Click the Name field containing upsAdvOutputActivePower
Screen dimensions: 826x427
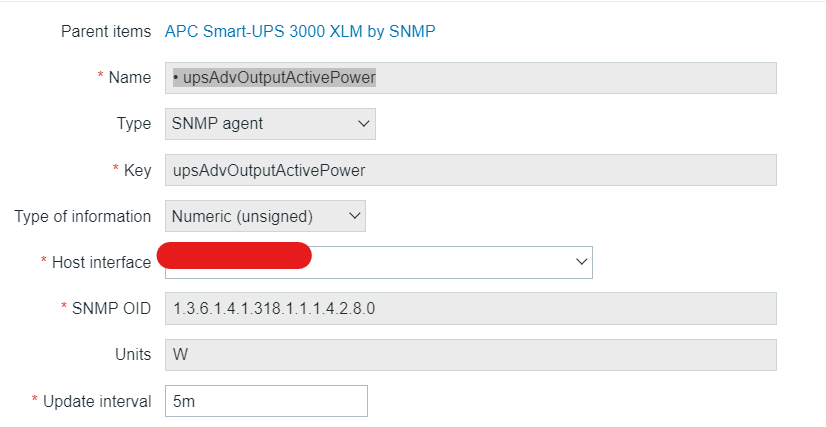[x=470, y=78]
